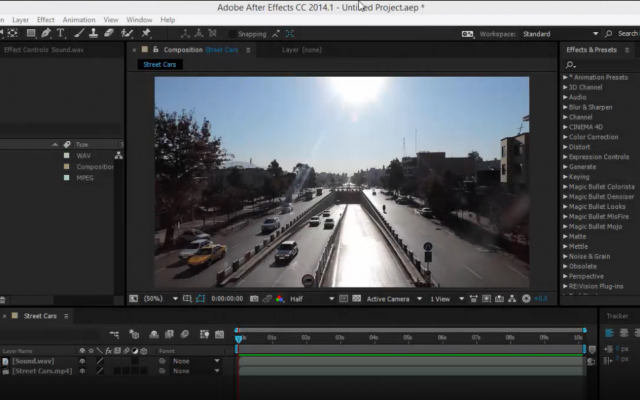Click Reset Exposure icon
This screenshot has height=400, width=640.
coord(526,299)
